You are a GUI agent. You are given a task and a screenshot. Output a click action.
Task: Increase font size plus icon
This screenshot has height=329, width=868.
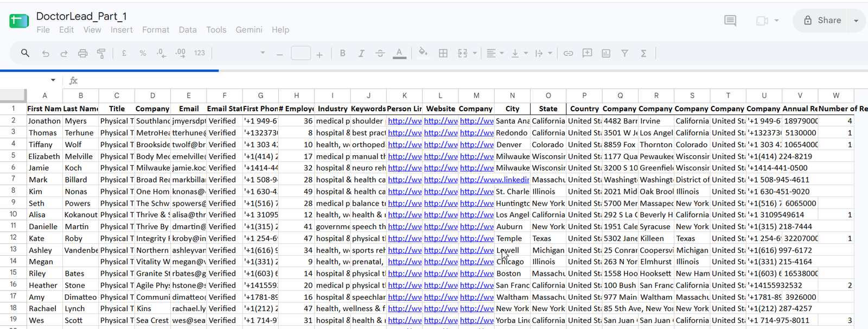320,54
